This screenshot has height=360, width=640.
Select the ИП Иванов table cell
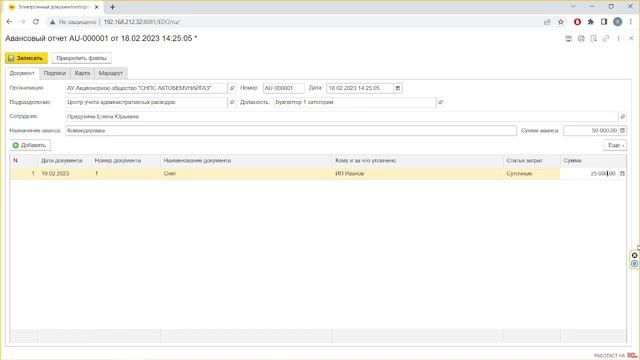tap(417, 173)
